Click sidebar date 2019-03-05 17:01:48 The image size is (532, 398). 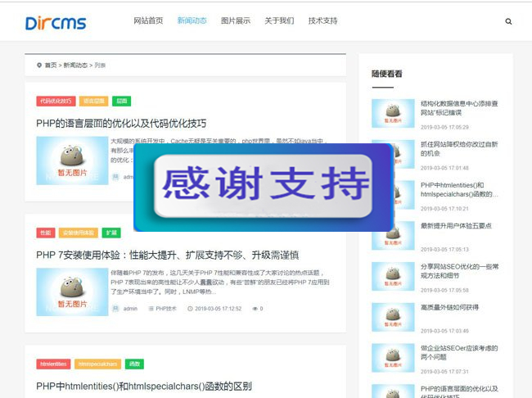[x=444, y=168]
